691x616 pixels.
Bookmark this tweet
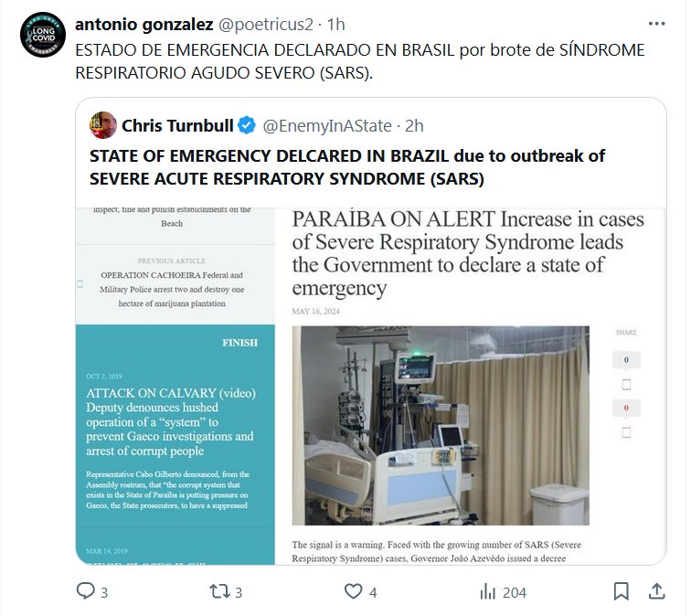pyautogui.click(x=622, y=591)
